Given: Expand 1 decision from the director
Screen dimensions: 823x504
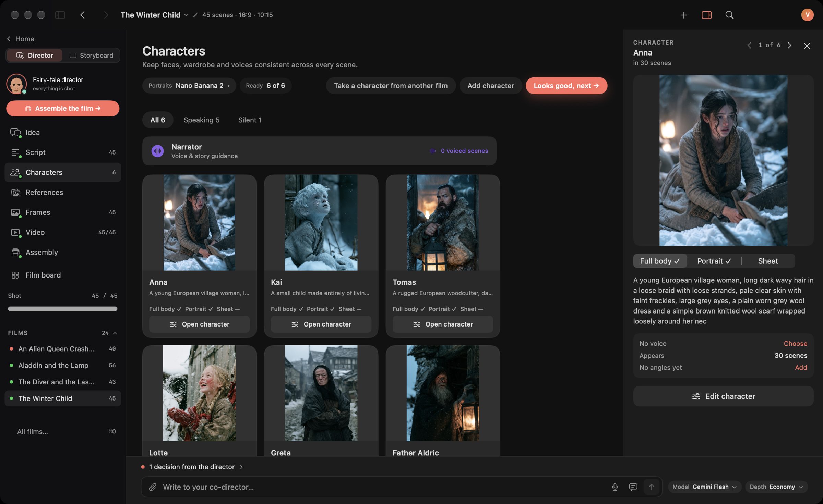Looking at the screenshot, I should pos(192,467).
